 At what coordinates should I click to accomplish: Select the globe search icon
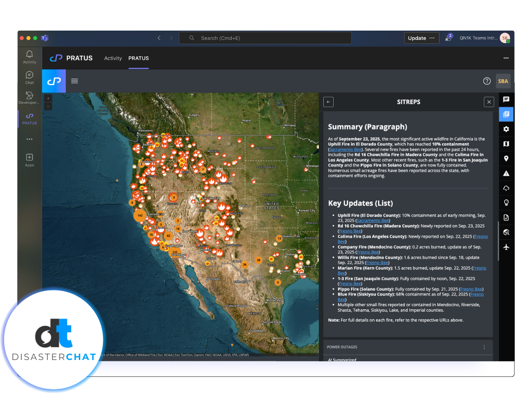pos(506,232)
